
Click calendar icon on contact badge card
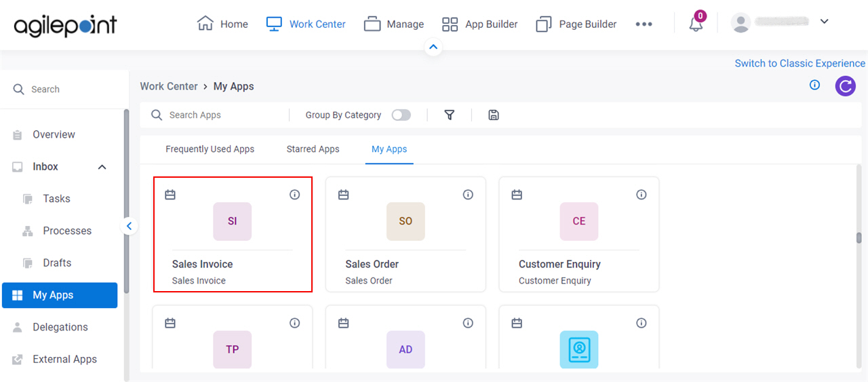point(517,323)
